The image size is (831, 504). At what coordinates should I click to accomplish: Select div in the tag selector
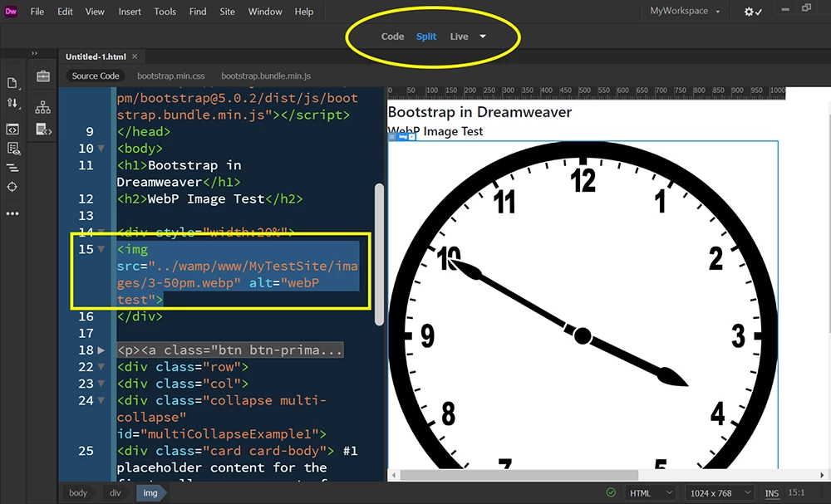coord(115,493)
